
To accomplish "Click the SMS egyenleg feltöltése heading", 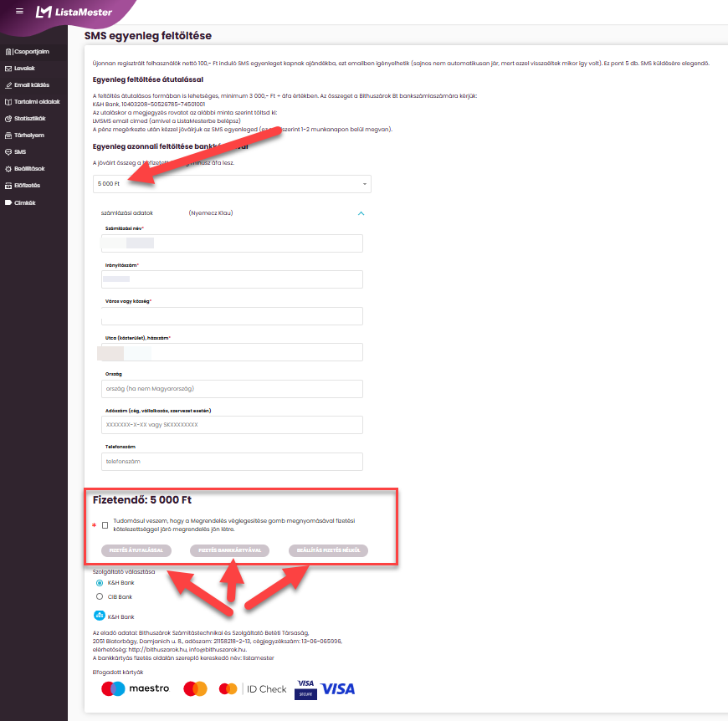I will pyautogui.click(x=147, y=36).
